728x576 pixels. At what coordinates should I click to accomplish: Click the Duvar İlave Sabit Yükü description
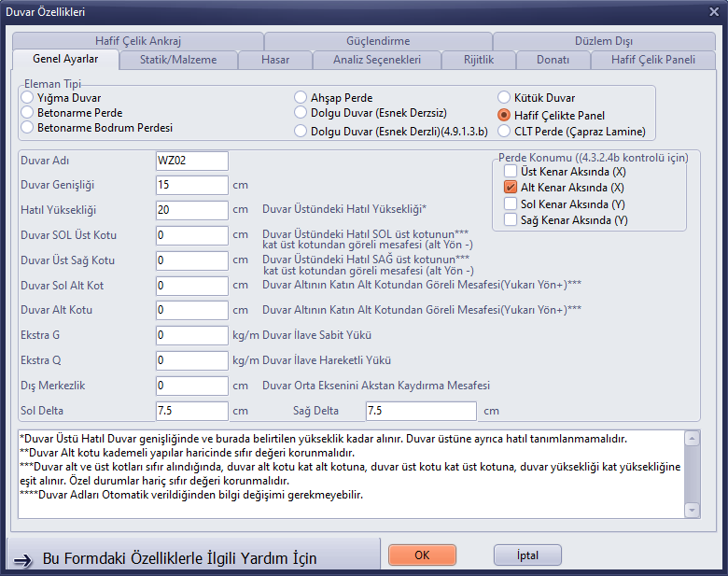(316, 335)
